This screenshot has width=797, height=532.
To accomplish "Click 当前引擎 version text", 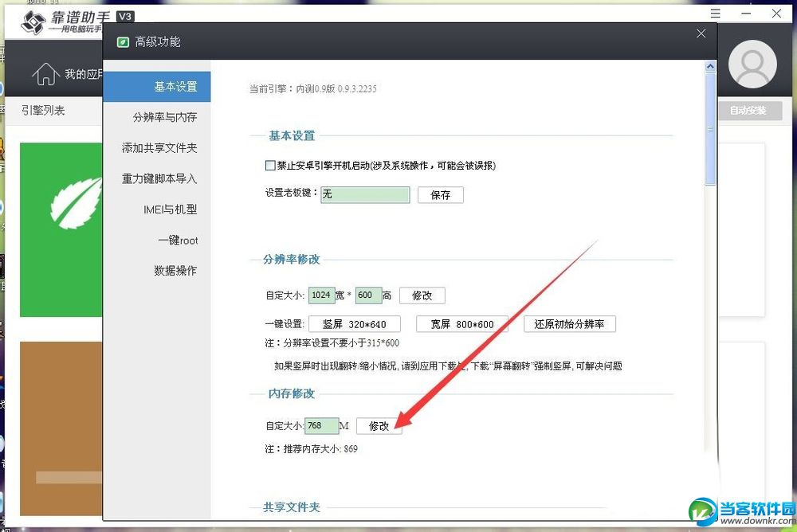I will 312,89.
